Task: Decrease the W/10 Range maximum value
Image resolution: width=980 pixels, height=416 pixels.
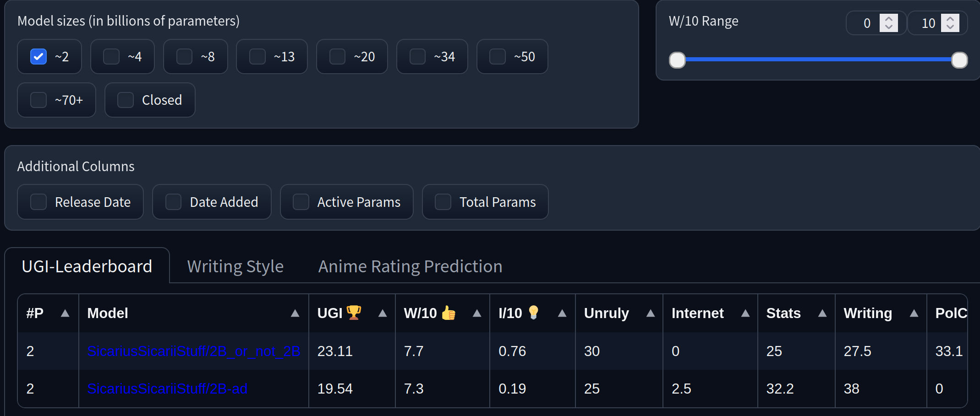Action: (950, 27)
